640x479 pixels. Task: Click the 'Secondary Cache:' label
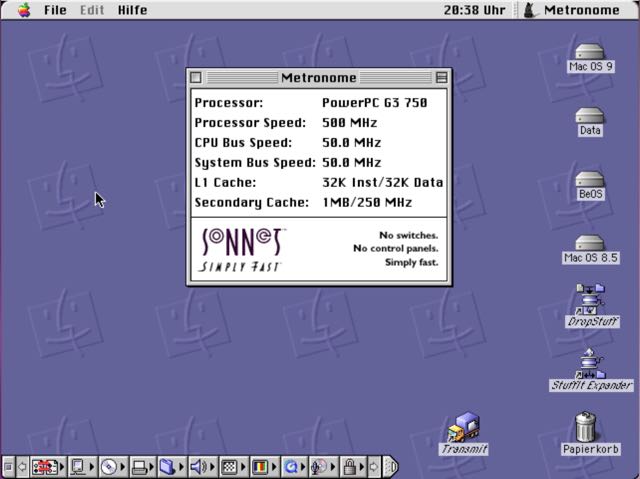click(x=251, y=202)
